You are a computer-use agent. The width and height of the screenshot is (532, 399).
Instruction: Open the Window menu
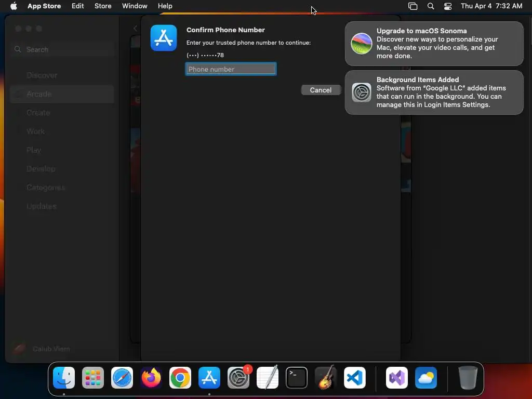click(135, 6)
